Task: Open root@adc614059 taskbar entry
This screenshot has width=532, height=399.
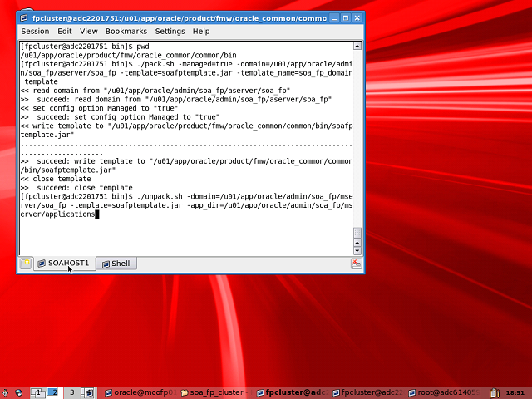Action: pyautogui.click(x=445, y=392)
